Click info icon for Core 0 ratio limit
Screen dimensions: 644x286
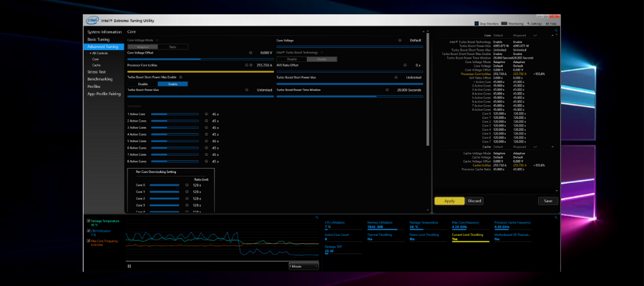[x=187, y=185]
